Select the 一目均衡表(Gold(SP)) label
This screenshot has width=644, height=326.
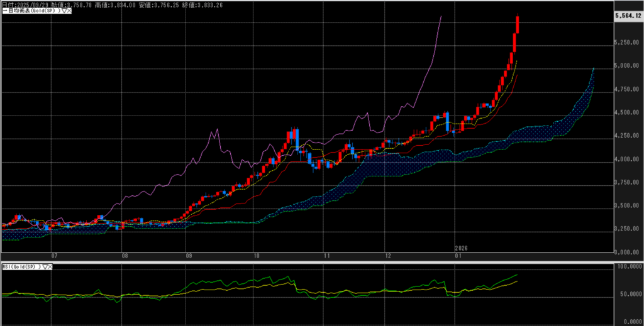pos(30,12)
